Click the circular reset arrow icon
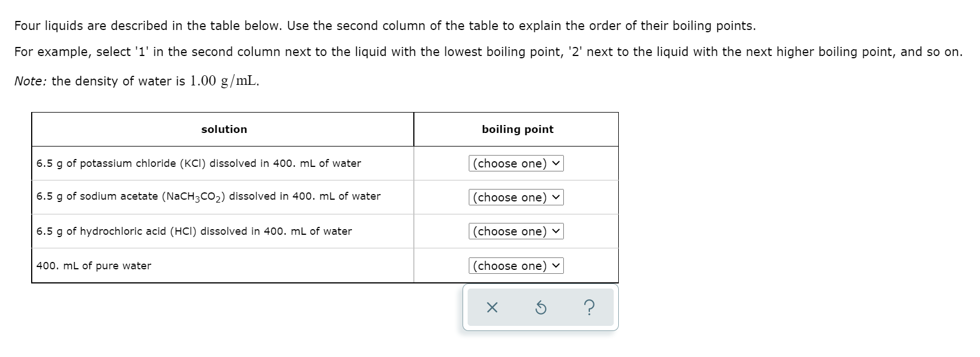 [x=541, y=308]
